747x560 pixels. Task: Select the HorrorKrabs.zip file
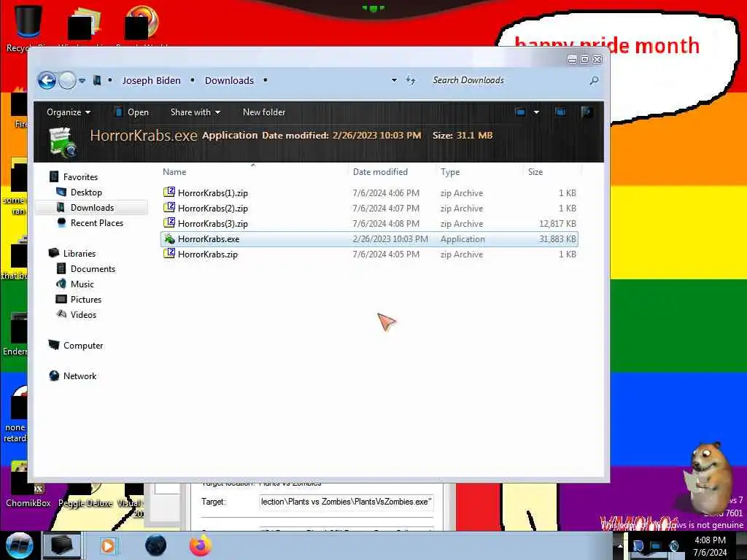[x=370, y=254]
